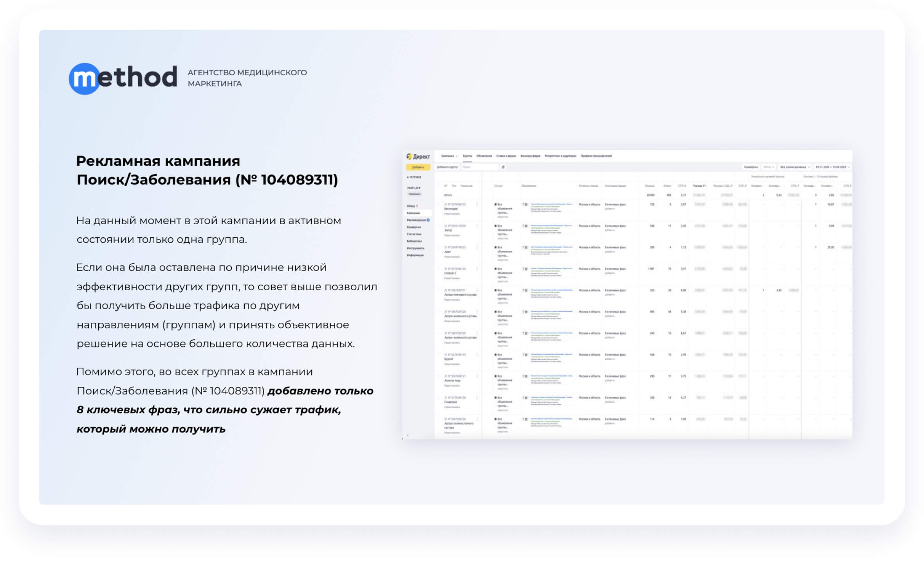The image size is (924, 568).
Task: Click the CTR % column header
Action: 682,186
